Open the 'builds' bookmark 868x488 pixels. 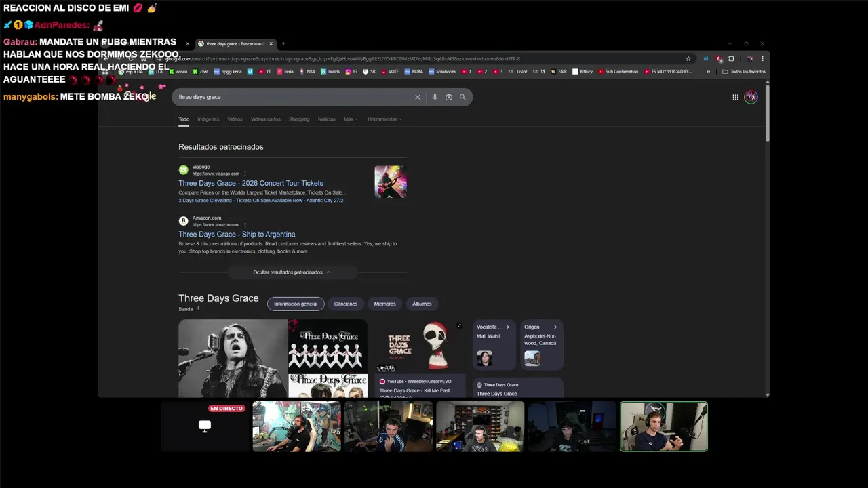pyautogui.click(x=330, y=71)
